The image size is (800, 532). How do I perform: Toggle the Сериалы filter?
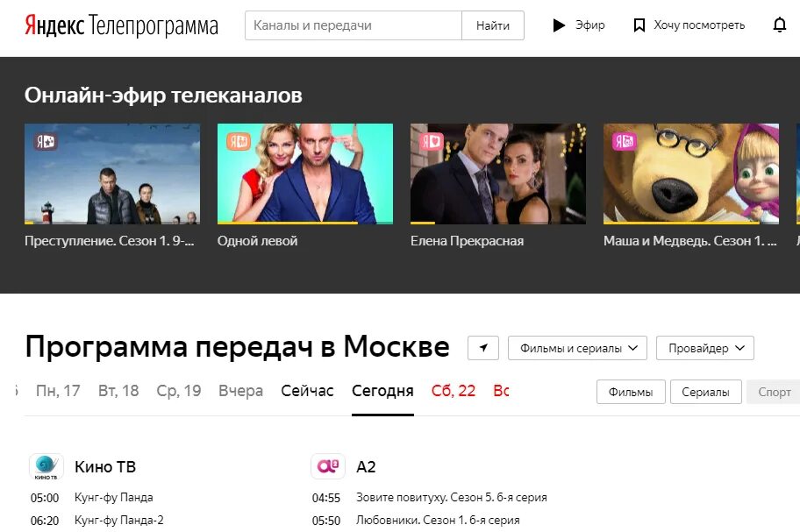coord(705,392)
